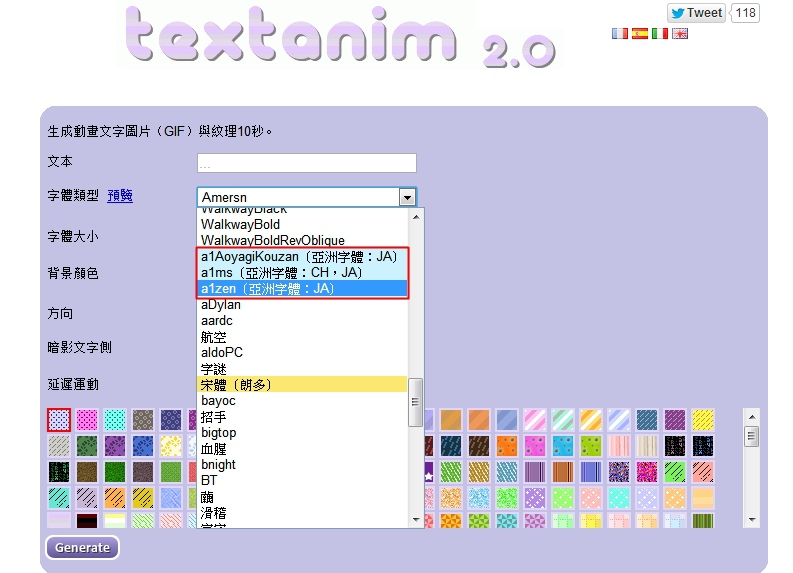Pick bayoc in the font list
The width and height of the screenshot is (793, 573).
click(x=302, y=401)
